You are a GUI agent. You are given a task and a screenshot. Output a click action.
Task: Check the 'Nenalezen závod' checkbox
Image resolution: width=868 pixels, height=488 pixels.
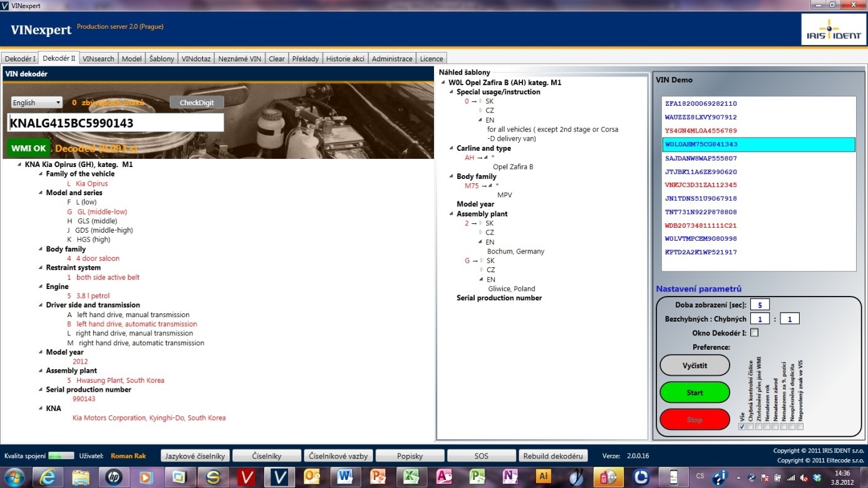pyautogui.click(x=775, y=427)
